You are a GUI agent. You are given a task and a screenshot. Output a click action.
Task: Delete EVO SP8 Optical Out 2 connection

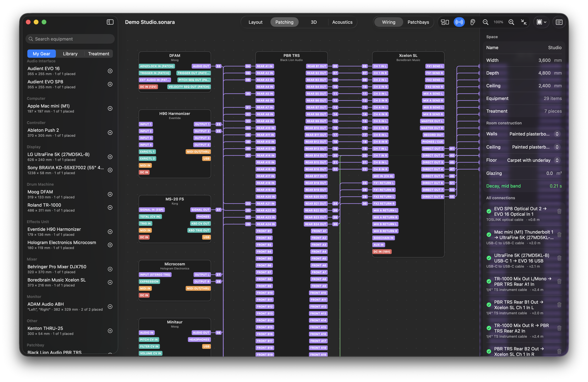(x=559, y=211)
